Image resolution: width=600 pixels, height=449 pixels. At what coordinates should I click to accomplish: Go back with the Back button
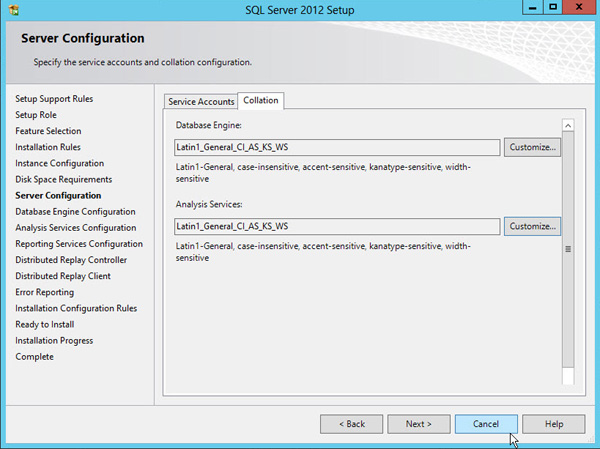pyautogui.click(x=351, y=424)
